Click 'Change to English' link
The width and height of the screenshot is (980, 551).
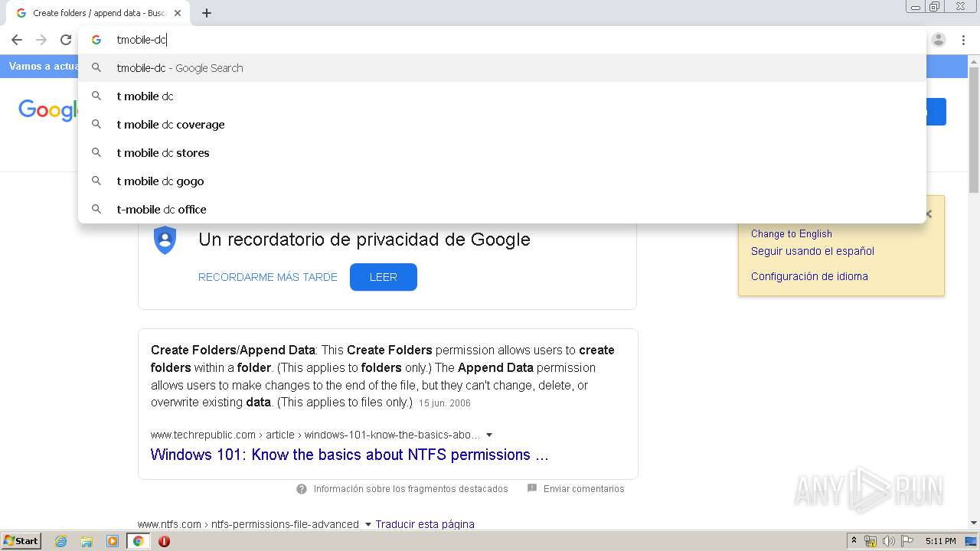pos(791,234)
